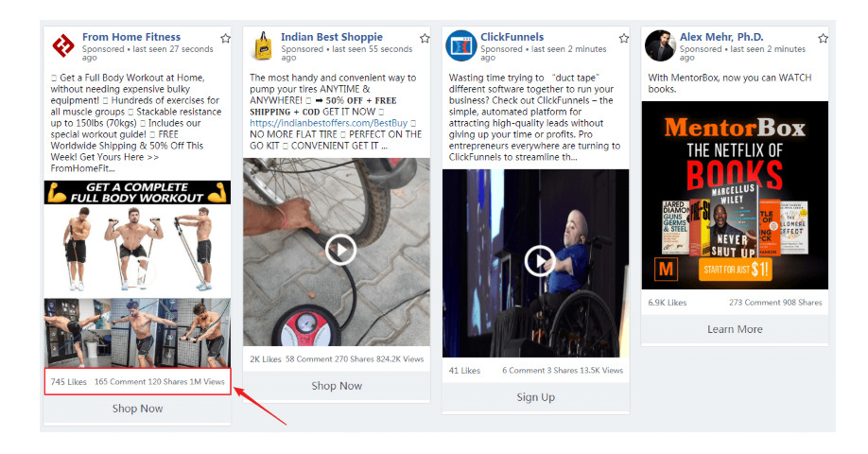Open the Get a Complete Full Body Workout image
The image size is (868, 454).
tap(137, 239)
